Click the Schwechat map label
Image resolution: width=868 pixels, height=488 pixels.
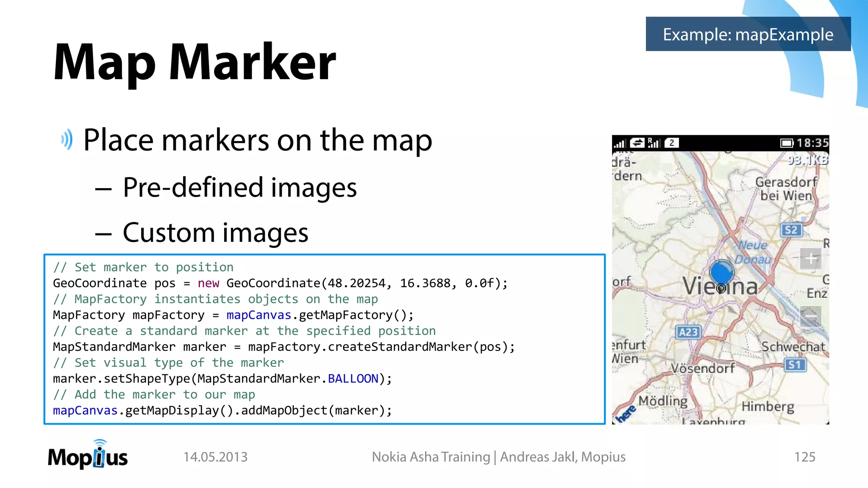point(793,347)
